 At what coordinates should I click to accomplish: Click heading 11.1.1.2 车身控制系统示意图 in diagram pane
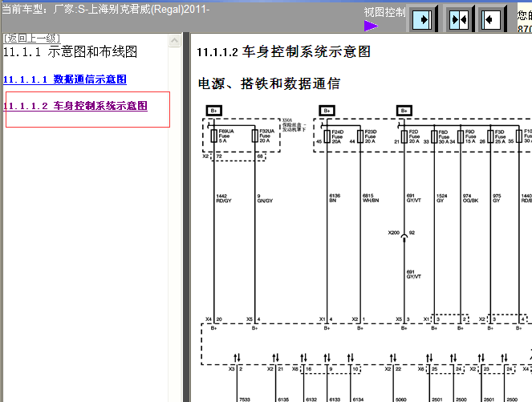click(x=283, y=52)
